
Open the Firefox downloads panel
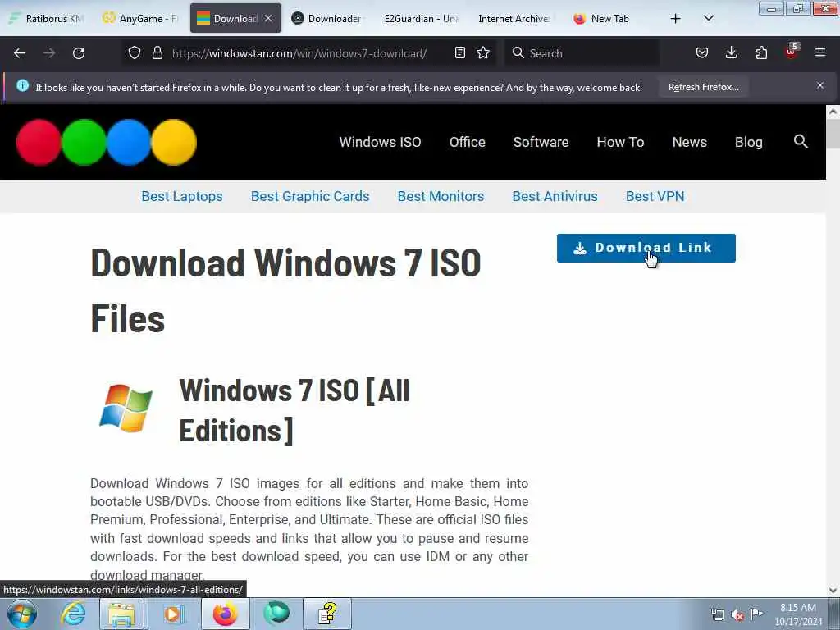tap(731, 53)
